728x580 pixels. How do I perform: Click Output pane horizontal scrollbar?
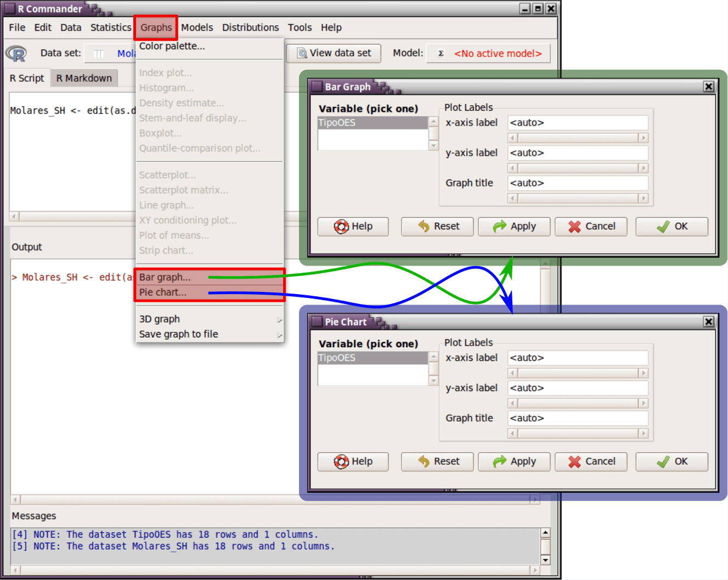click(x=275, y=500)
